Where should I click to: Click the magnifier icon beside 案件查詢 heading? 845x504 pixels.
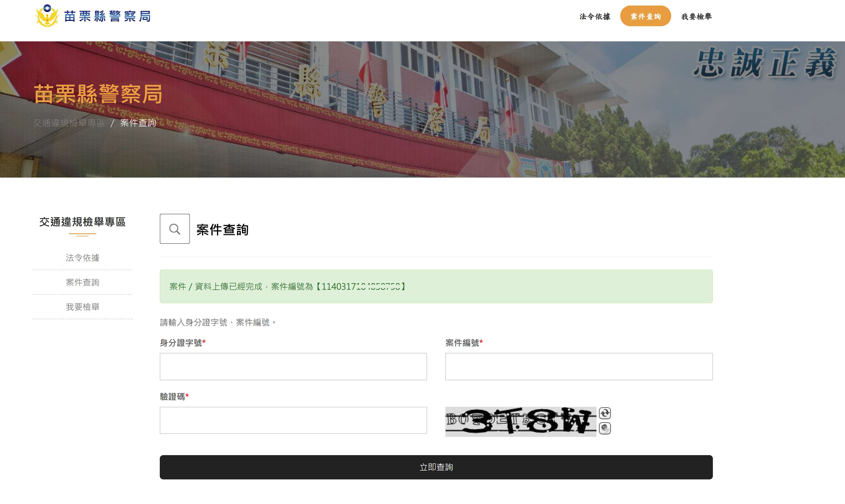coord(175,229)
